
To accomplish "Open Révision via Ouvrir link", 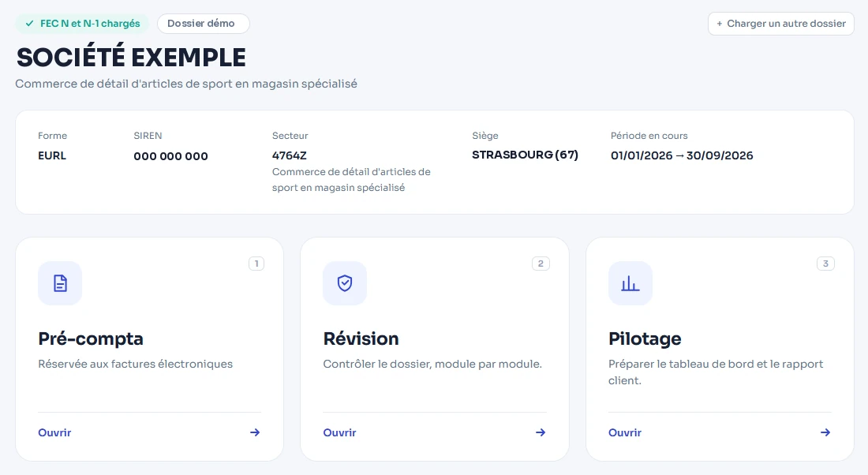I will [340, 432].
